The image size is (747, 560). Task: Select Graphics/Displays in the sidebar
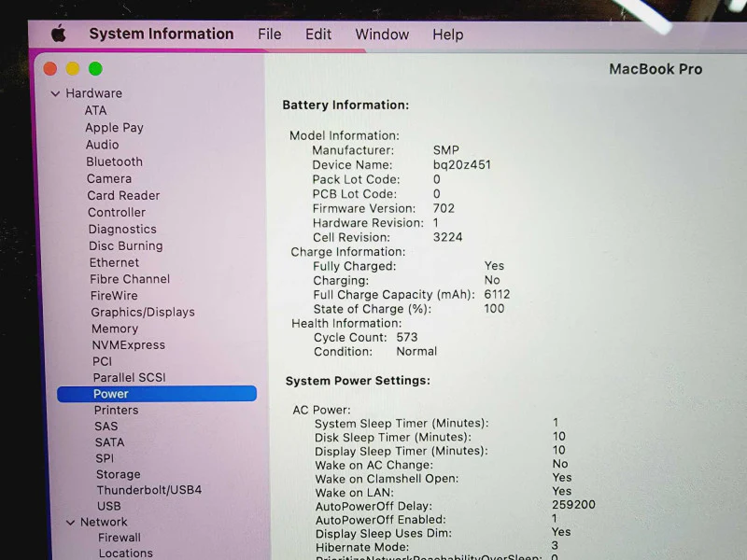[143, 312]
